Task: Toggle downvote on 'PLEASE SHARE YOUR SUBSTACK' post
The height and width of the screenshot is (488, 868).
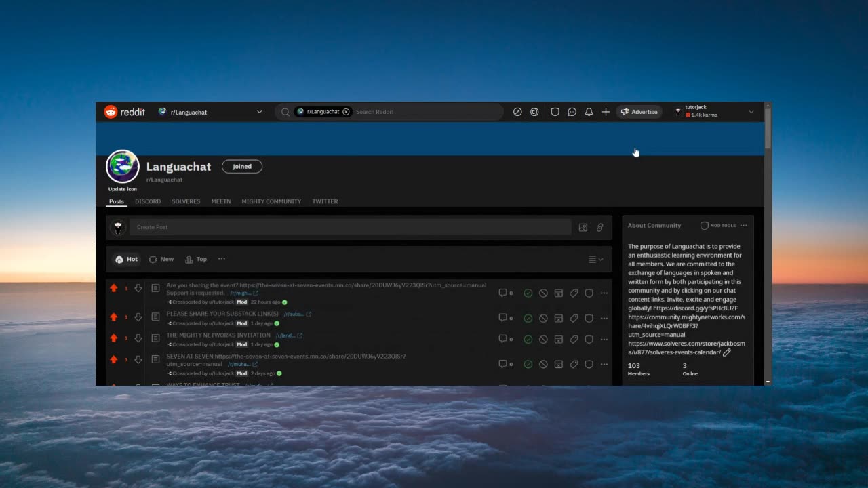Action: [138, 317]
